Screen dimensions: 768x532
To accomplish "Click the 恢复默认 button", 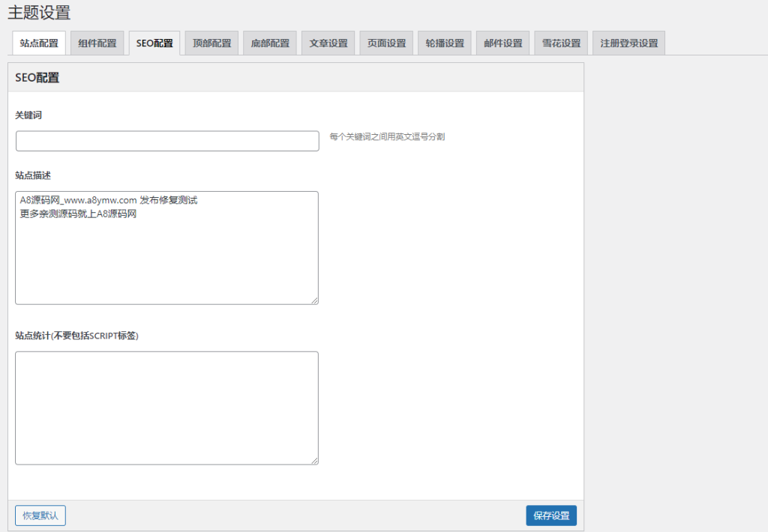I will click(40, 516).
